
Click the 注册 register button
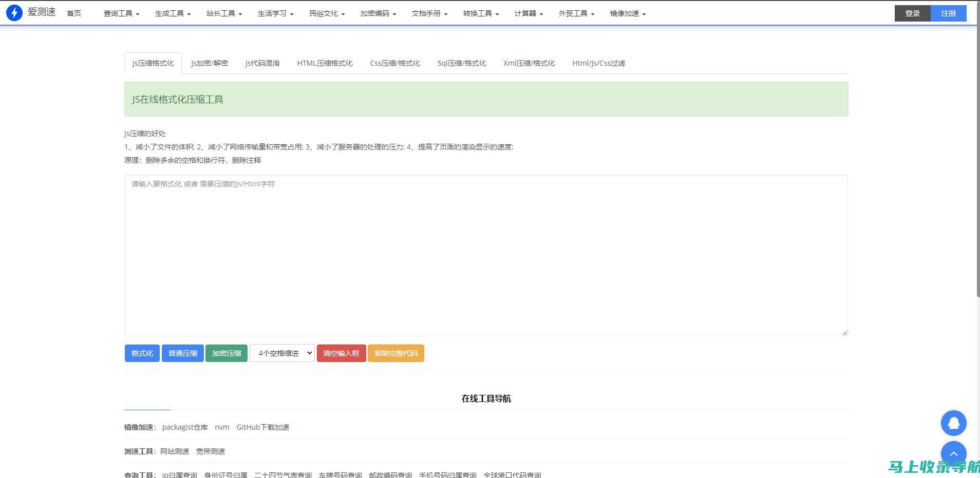coord(948,13)
